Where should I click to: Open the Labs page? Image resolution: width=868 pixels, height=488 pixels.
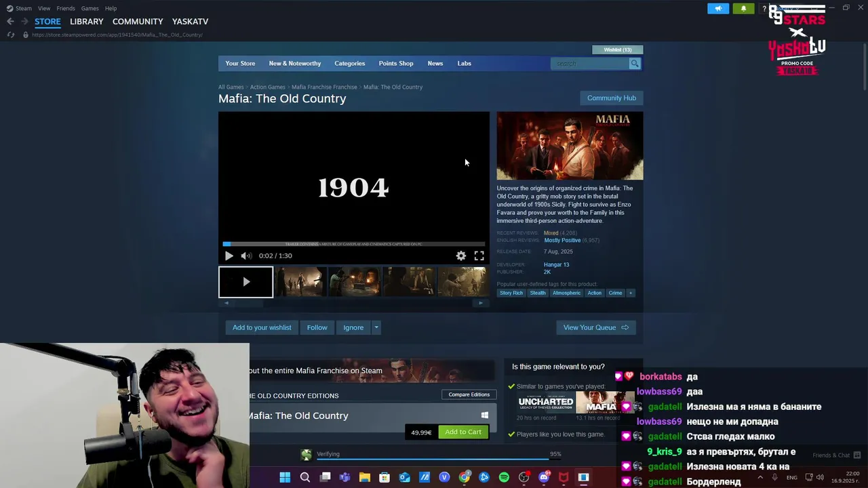tap(465, 64)
